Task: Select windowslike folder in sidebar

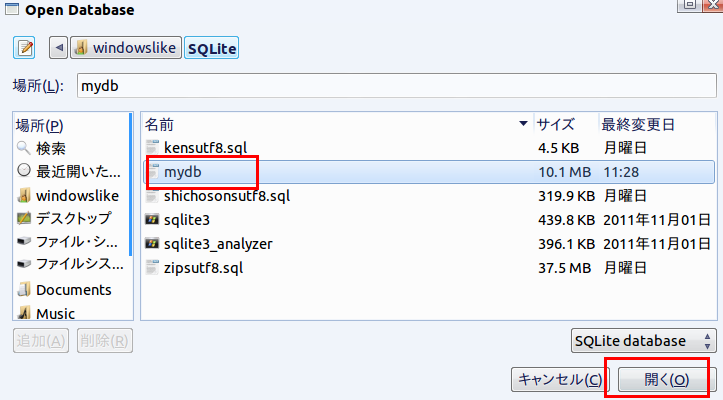Action: [70, 195]
